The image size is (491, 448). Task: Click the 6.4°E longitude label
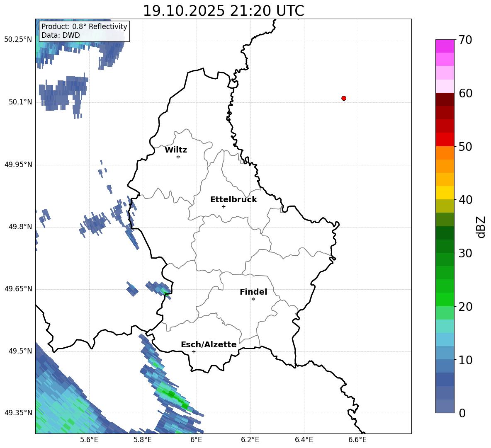[304, 440]
